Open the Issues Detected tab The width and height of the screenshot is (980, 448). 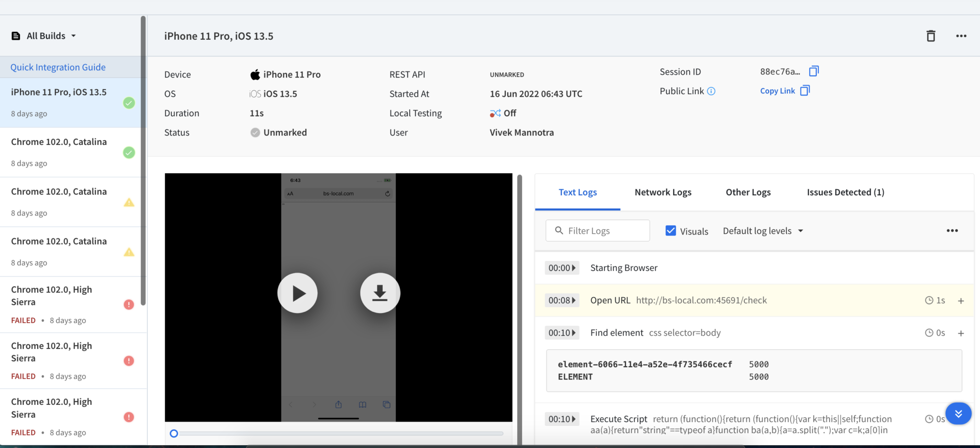[x=845, y=192]
